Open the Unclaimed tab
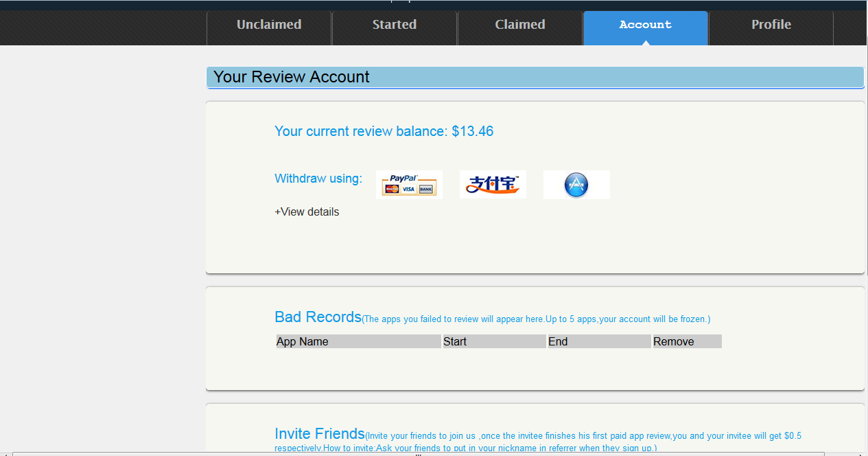This screenshot has height=456, width=868. tap(269, 27)
